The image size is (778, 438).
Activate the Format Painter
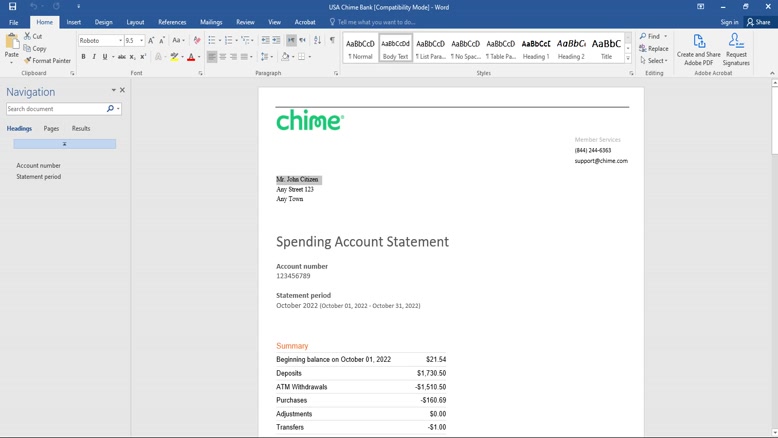(47, 61)
